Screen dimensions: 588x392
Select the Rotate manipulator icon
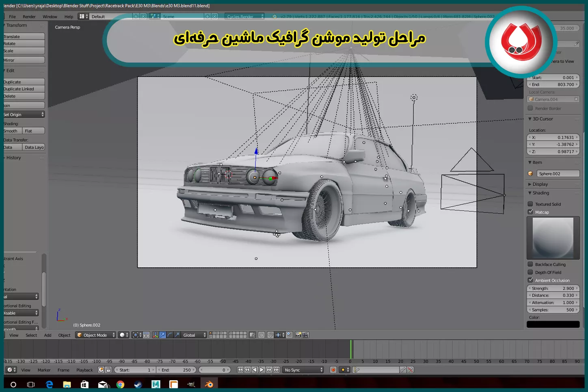coord(169,335)
